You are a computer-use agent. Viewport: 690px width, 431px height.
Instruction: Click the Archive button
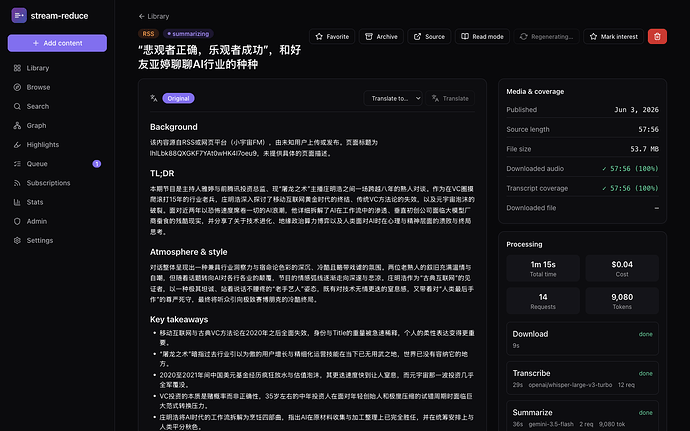[x=381, y=37]
